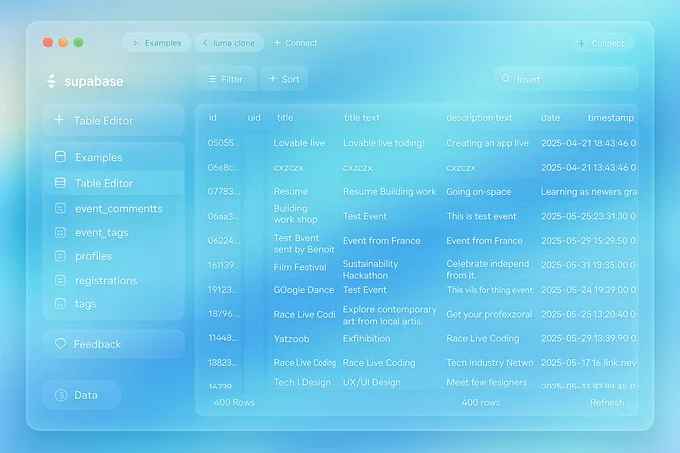The image size is (680, 453).
Task: Click the Film Festival title cell
Action: (x=300, y=267)
